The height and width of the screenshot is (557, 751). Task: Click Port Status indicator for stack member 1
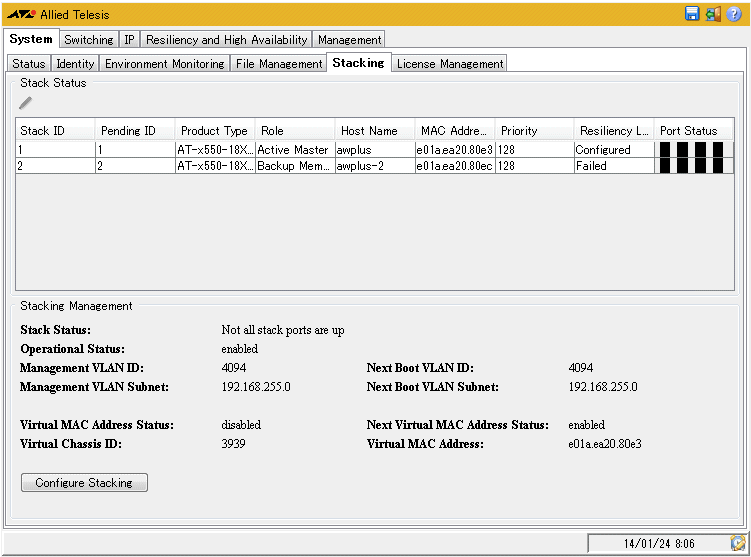coord(693,150)
